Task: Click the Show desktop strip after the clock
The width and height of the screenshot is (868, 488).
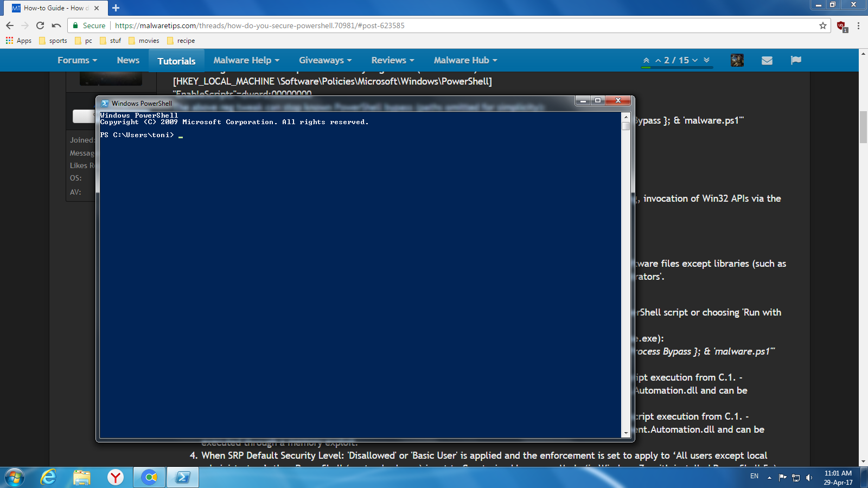Action: [864, 477]
